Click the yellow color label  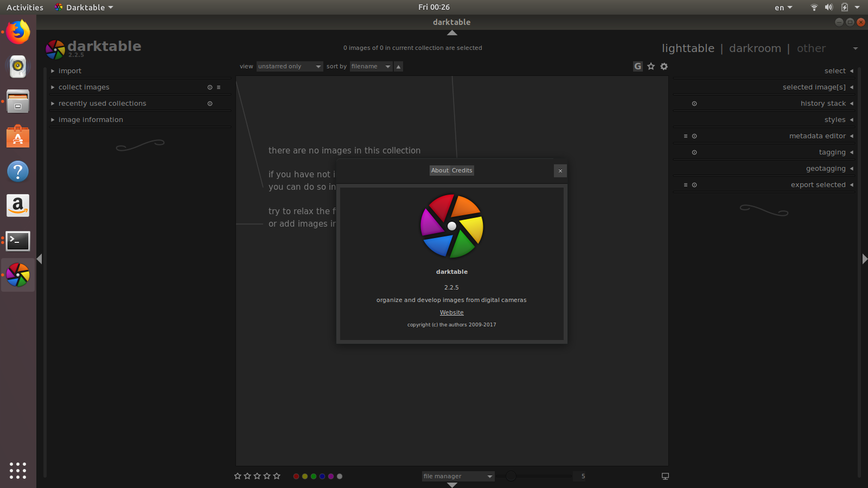(x=305, y=476)
